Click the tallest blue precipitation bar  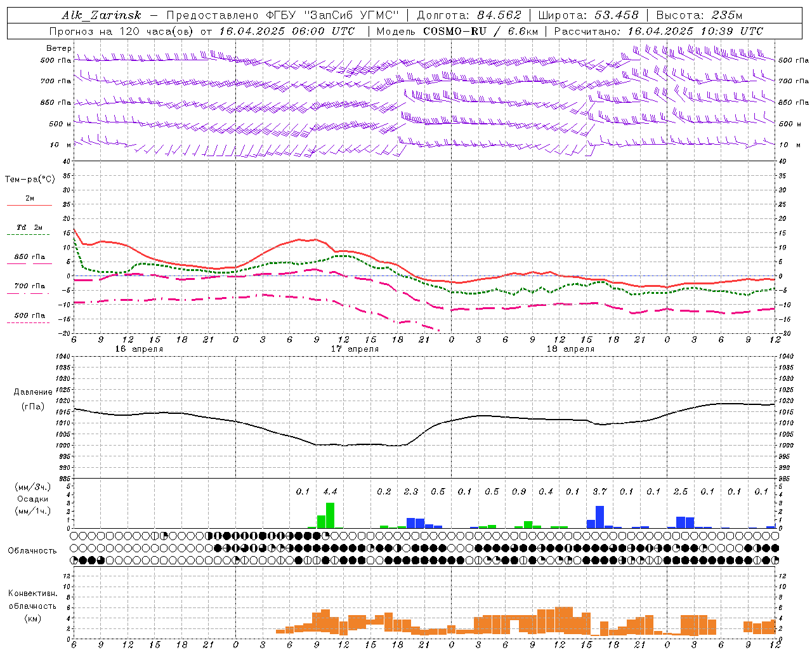[599, 517]
